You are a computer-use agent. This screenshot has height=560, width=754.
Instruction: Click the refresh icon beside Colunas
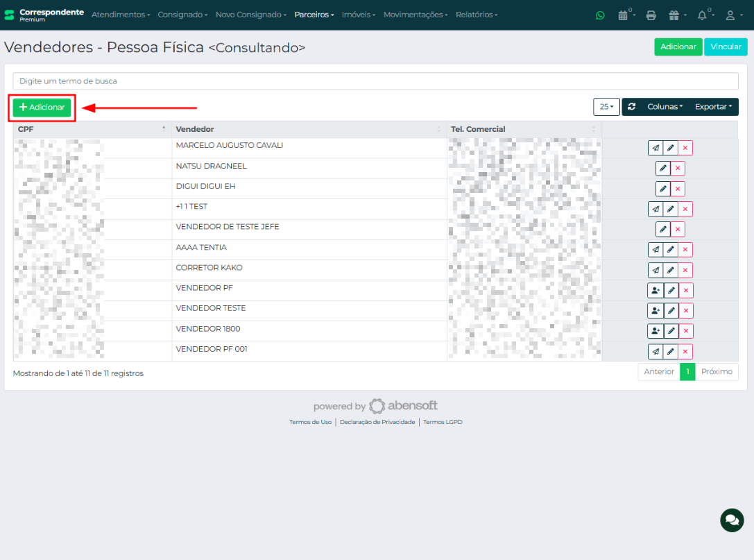(x=632, y=107)
